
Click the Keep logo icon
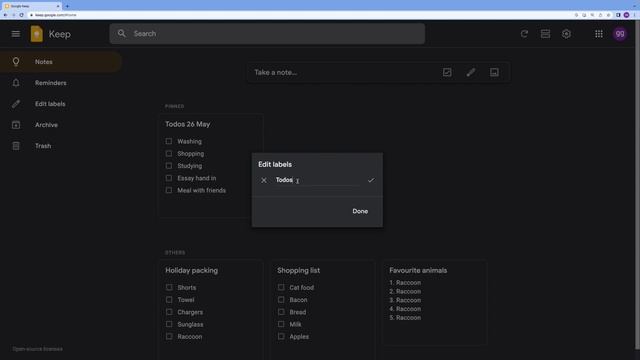coord(36,34)
